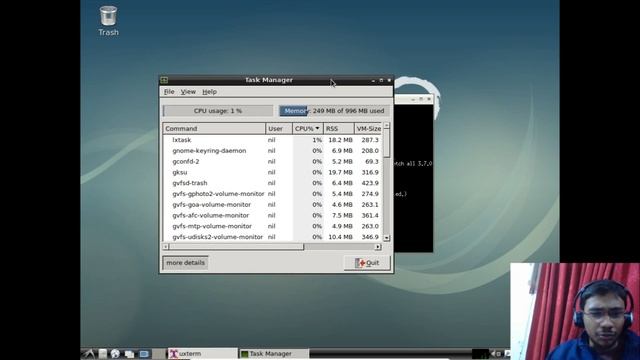
Task: Click the Task Manager window title icon
Action: pos(164,80)
